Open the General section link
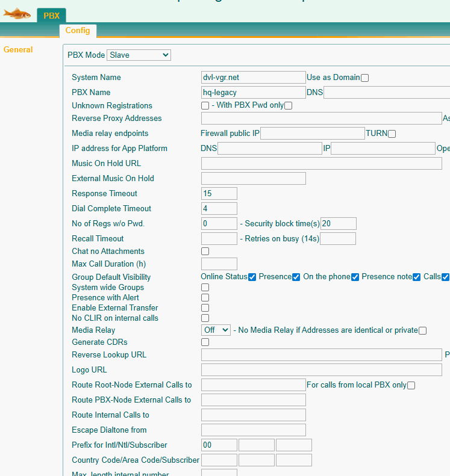Viewport: 450px width, 476px height. point(18,50)
